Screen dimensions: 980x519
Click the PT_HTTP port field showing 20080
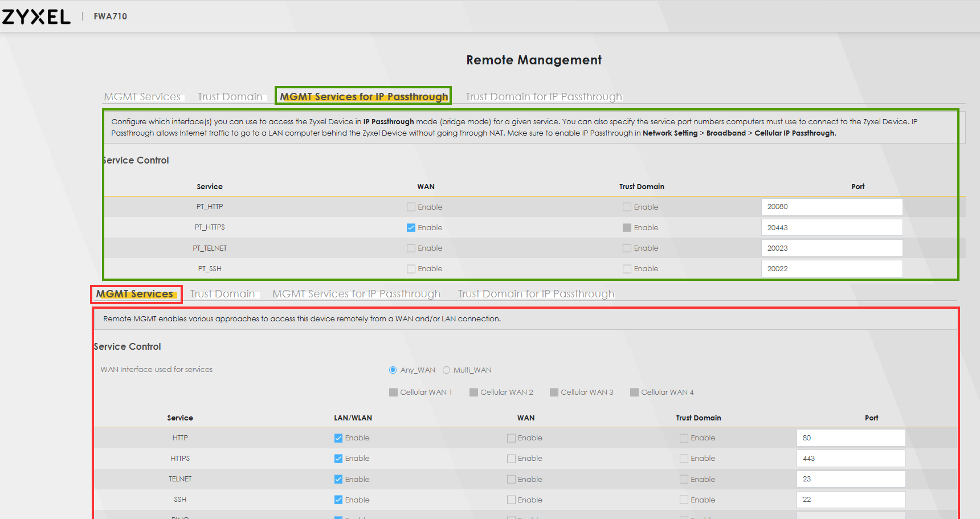click(x=831, y=207)
